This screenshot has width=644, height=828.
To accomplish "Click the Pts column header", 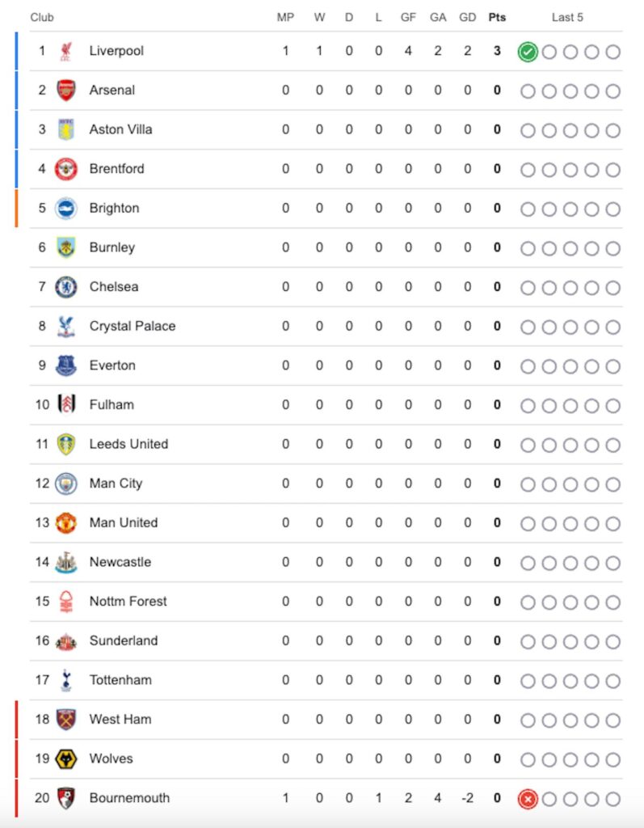I will coord(497,17).
